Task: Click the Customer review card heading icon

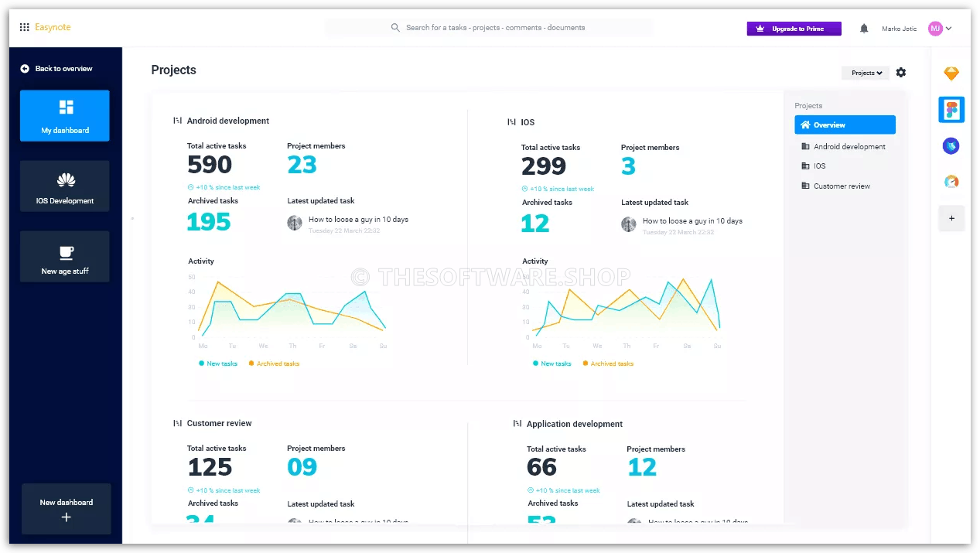Action: point(177,423)
